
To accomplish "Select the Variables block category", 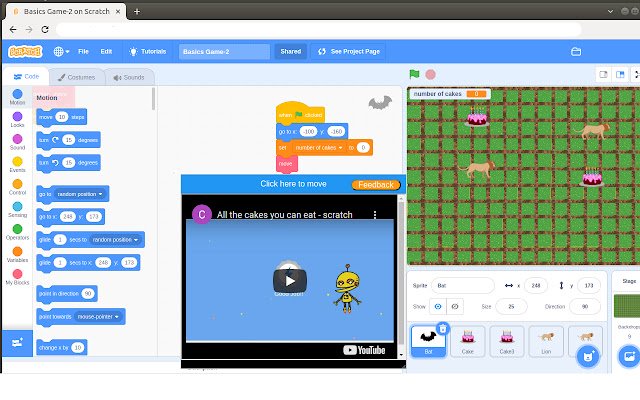I will [x=17, y=254].
